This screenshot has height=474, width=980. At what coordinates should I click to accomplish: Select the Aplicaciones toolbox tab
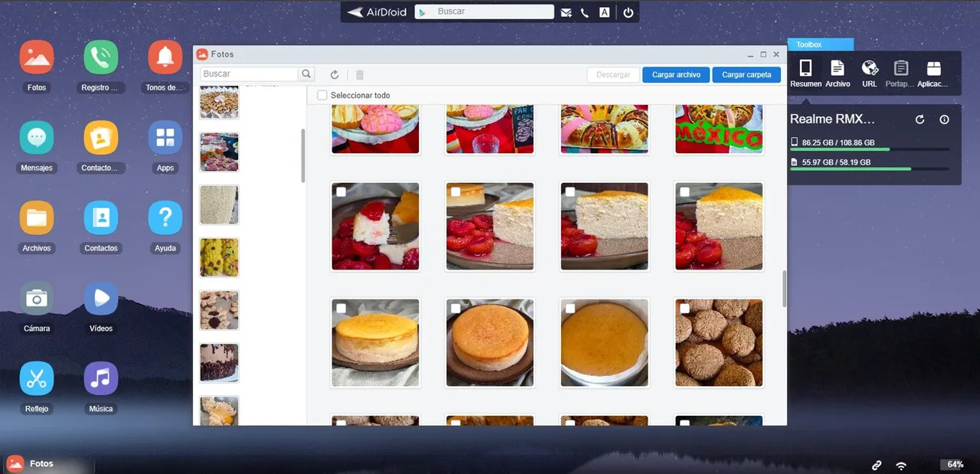[x=933, y=74]
